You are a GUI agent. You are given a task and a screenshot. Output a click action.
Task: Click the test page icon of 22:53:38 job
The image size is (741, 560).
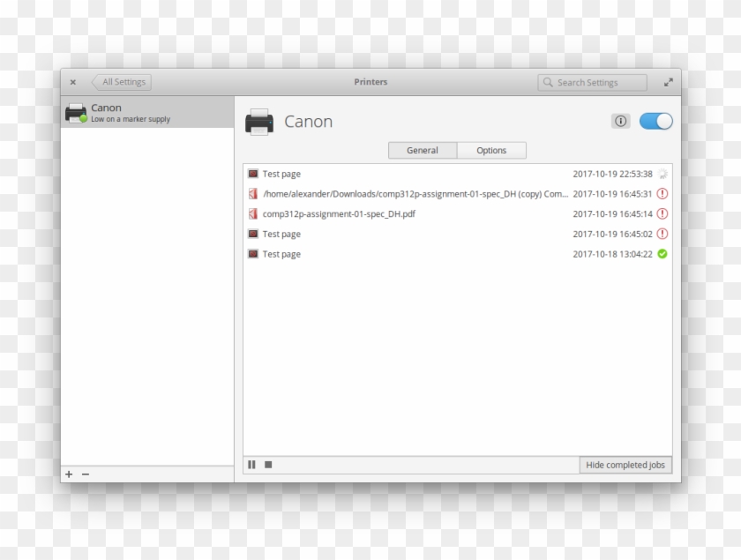(253, 174)
